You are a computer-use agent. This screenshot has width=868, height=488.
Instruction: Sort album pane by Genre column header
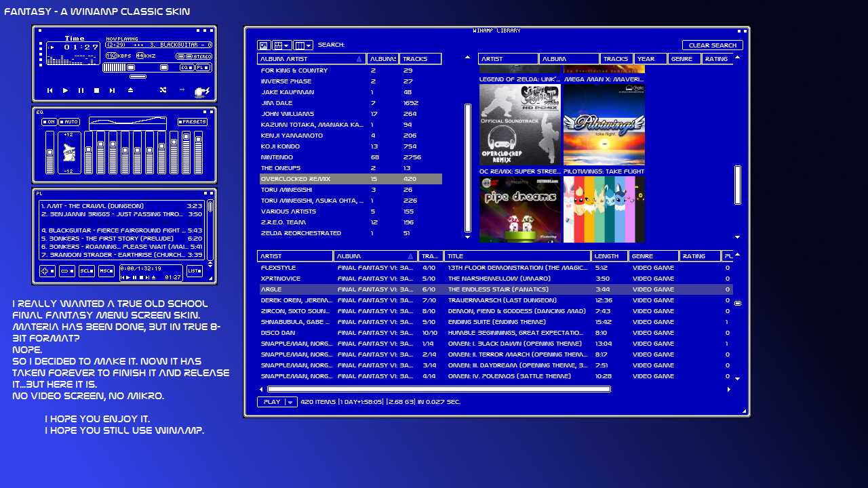coord(685,59)
